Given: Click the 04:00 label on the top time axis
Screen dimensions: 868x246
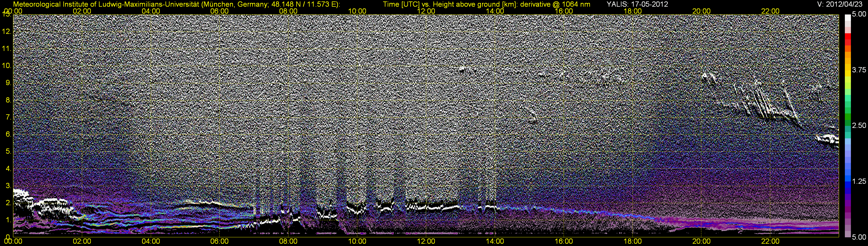Looking at the screenshot, I should point(151,11).
